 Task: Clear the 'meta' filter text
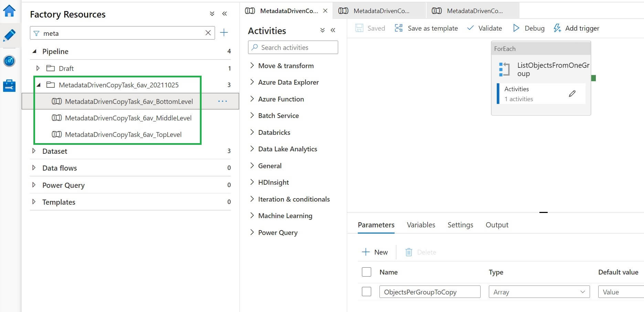tap(208, 33)
